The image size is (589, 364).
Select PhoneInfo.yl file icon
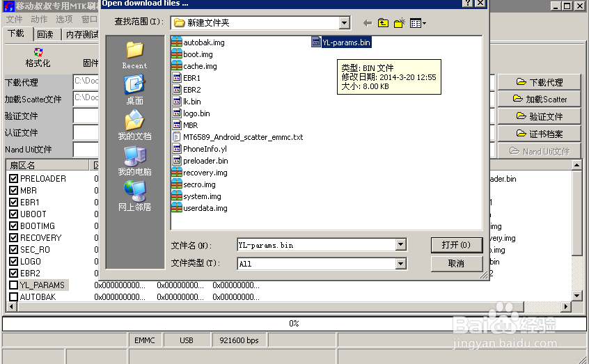point(177,149)
